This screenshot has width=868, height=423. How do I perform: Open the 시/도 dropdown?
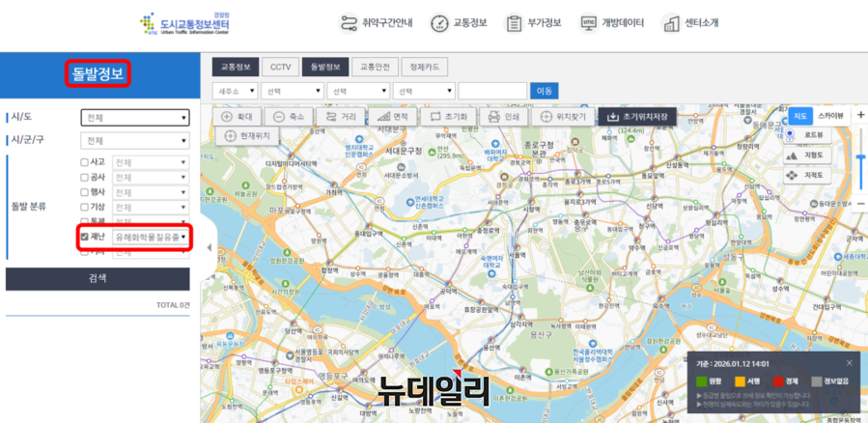point(135,118)
